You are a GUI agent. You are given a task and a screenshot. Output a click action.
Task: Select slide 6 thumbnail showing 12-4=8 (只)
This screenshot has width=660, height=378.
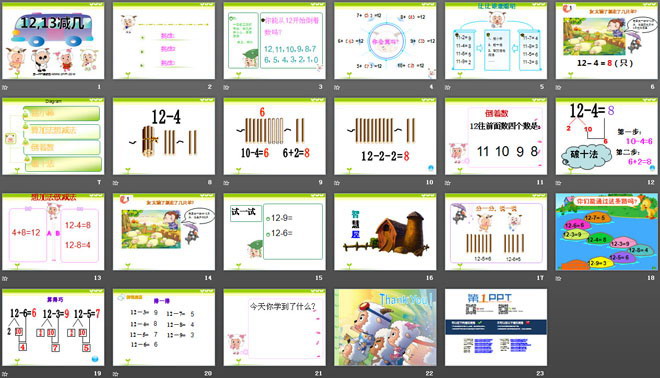(x=607, y=41)
